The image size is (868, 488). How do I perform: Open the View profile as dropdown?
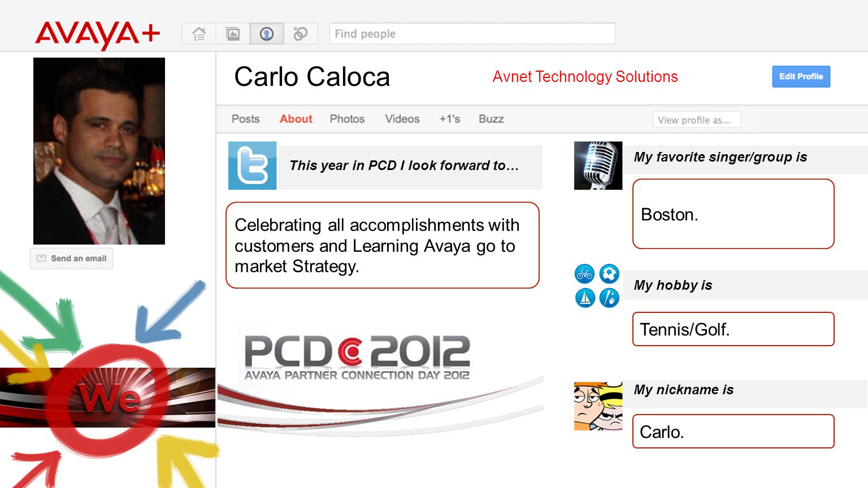697,120
